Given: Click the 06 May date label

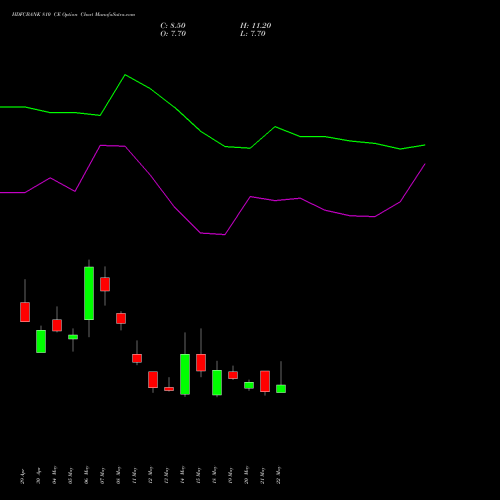Looking at the screenshot, I should [x=87, y=475].
